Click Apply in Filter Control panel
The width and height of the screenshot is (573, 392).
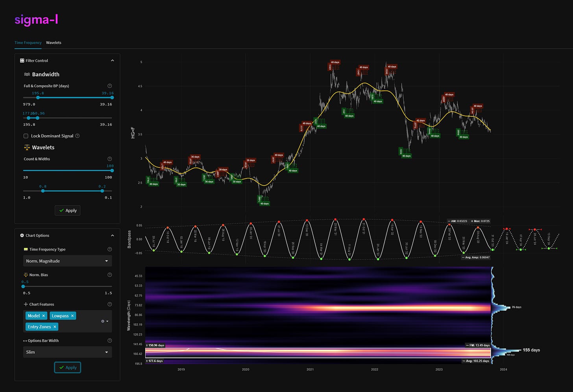(x=67, y=210)
